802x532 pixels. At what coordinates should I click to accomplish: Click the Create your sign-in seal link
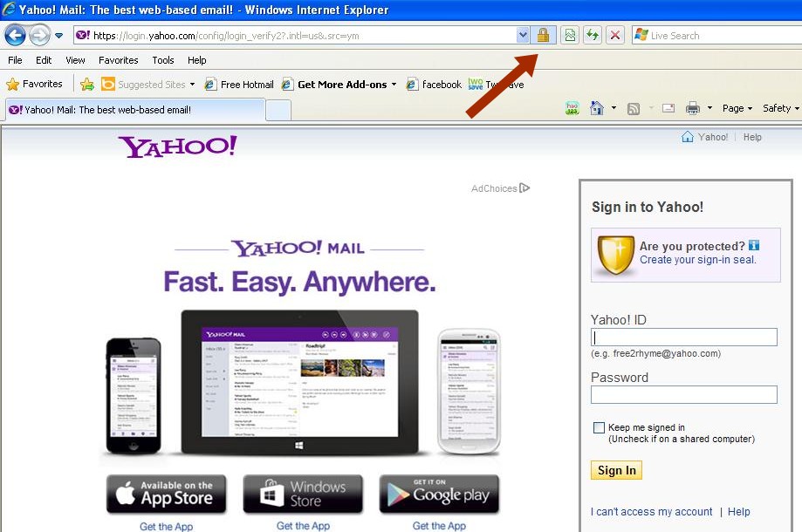697,260
